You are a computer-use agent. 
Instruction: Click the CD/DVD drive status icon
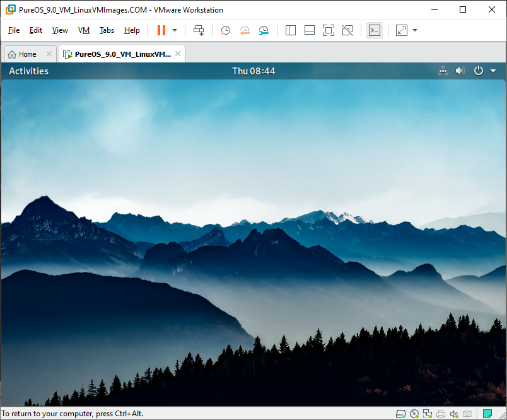click(x=414, y=414)
